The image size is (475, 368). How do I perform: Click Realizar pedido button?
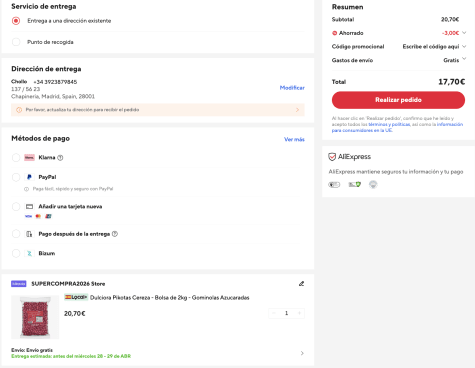click(398, 100)
